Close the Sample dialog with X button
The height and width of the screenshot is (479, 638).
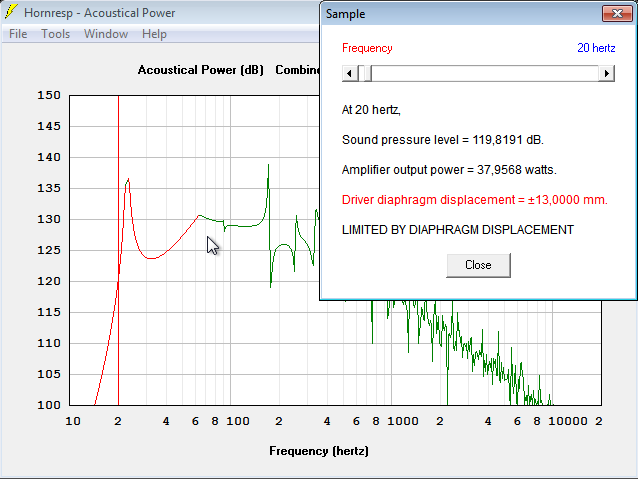click(617, 13)
